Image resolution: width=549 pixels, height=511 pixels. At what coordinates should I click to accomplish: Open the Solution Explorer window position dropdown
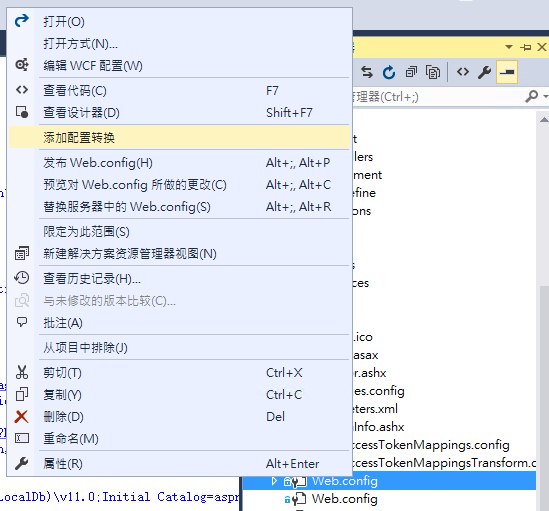click(x=509, y=47)
